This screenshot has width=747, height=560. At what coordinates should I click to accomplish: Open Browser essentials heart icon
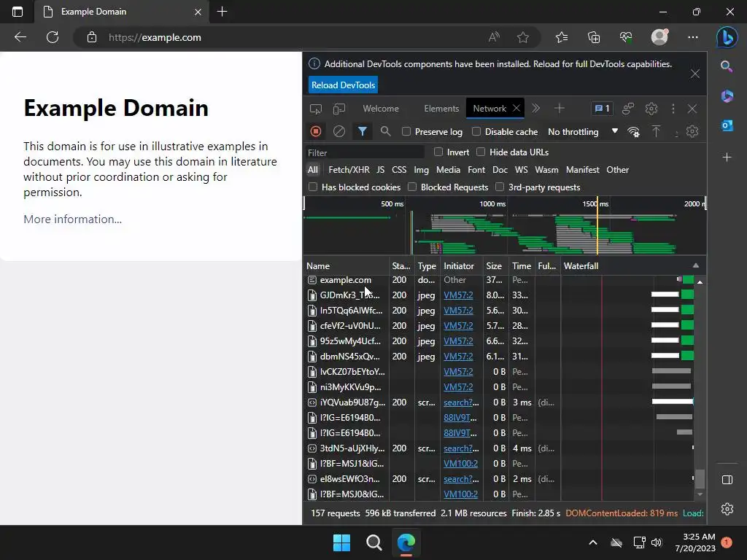click(626, 37)
